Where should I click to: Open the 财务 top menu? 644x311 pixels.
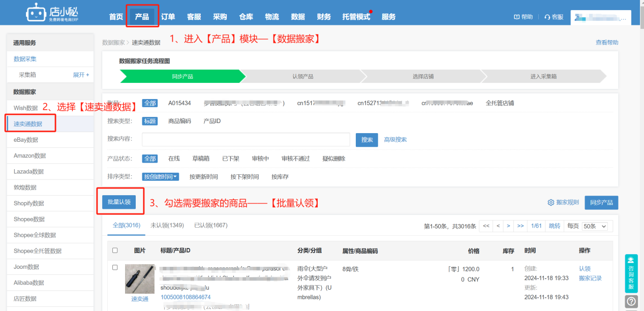(324, 17)
